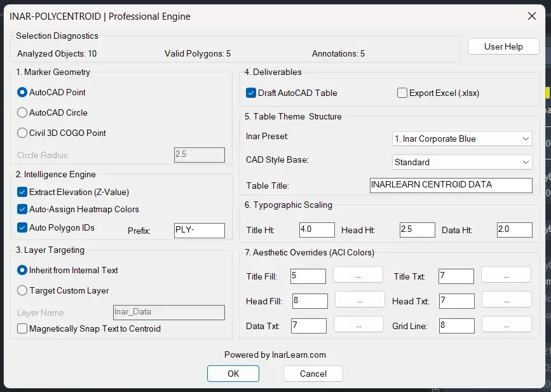Open color picker for Title Txt
Screen dimensions: 551x392
coord(506,274)
